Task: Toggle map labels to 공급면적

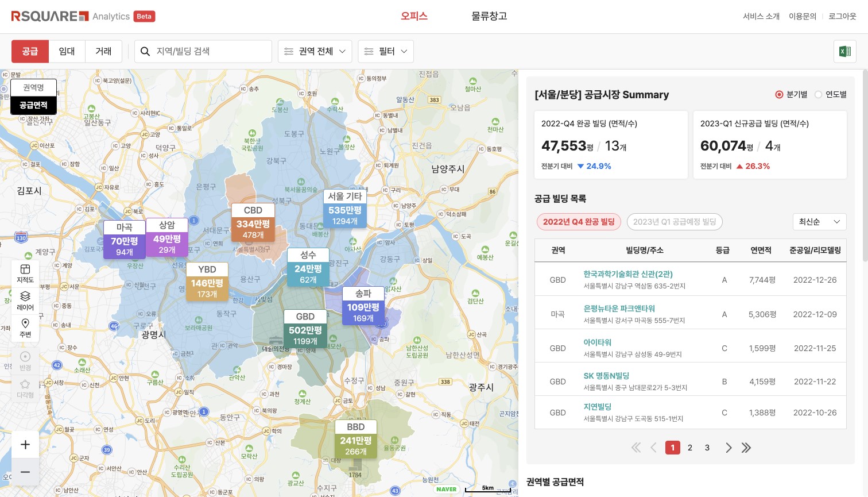Action: (x=33, y=105)
